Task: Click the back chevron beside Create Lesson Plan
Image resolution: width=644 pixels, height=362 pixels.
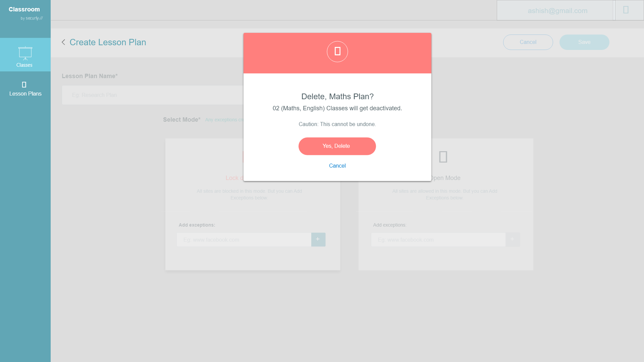Action: [63, 42]
